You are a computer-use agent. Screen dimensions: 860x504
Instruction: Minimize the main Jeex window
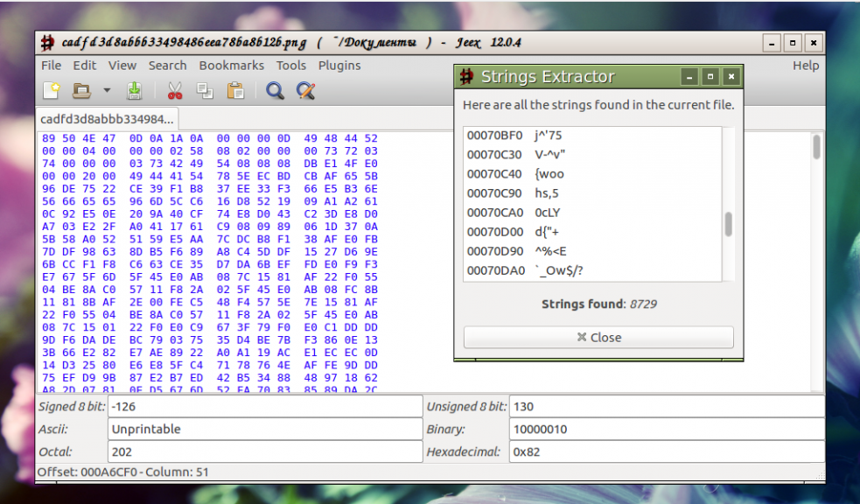pos(772,43)
